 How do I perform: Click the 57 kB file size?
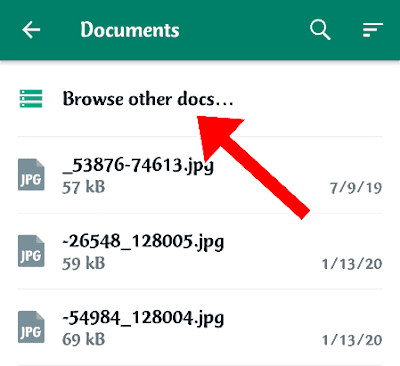84,187
